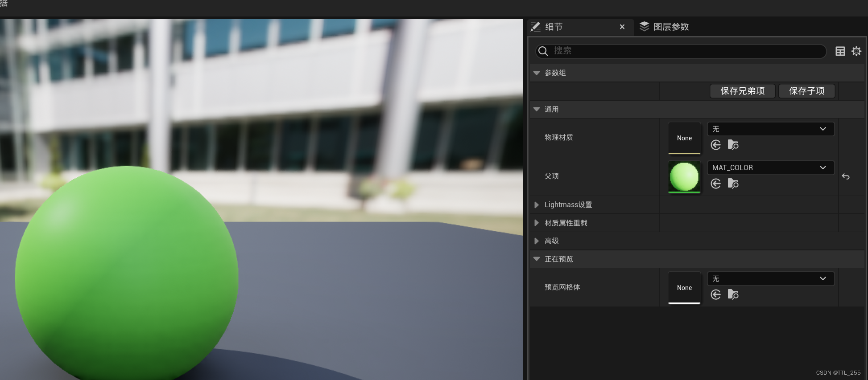Open the MAT_COLOR parent dropdown

tap(771, 168)
